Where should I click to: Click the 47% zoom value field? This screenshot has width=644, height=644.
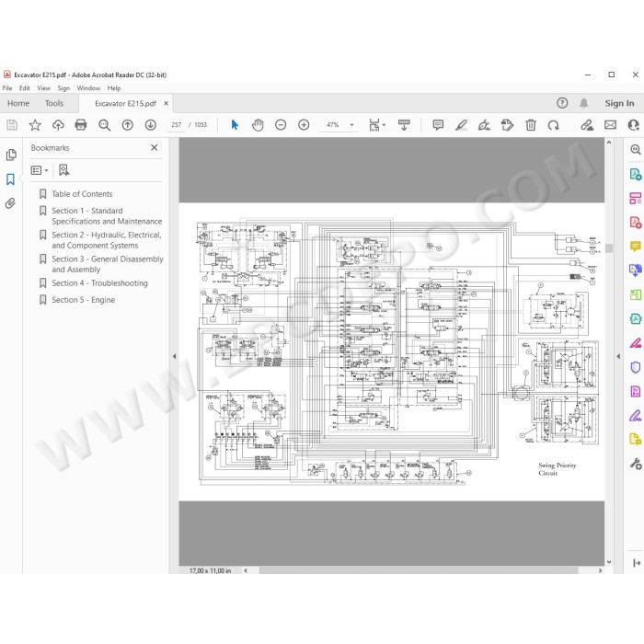point(333,125)
